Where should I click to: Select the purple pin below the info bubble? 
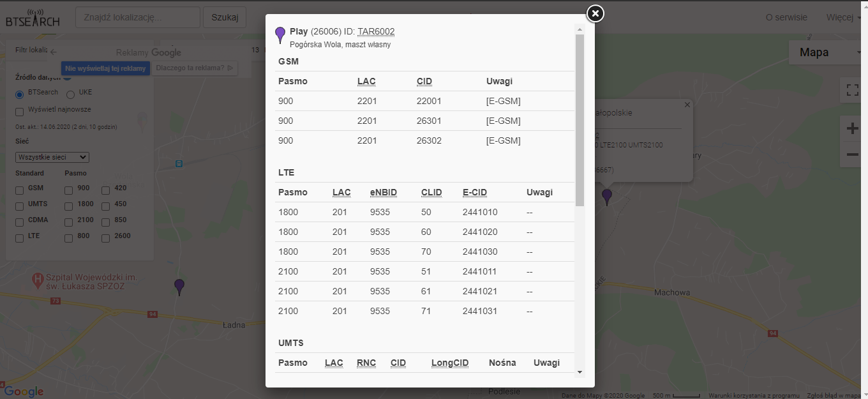click(x=607, y=197)
